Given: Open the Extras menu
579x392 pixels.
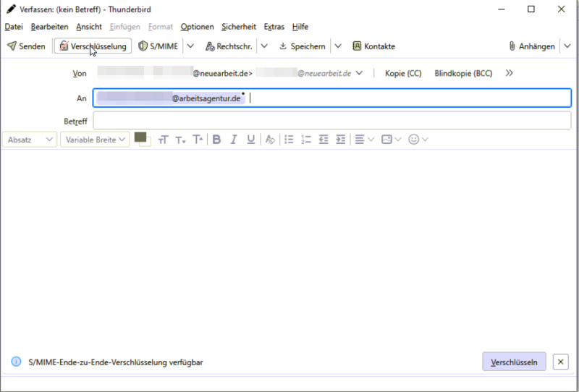Looking at the screenshot, I should pyautogui.click(x=274, y=27).
